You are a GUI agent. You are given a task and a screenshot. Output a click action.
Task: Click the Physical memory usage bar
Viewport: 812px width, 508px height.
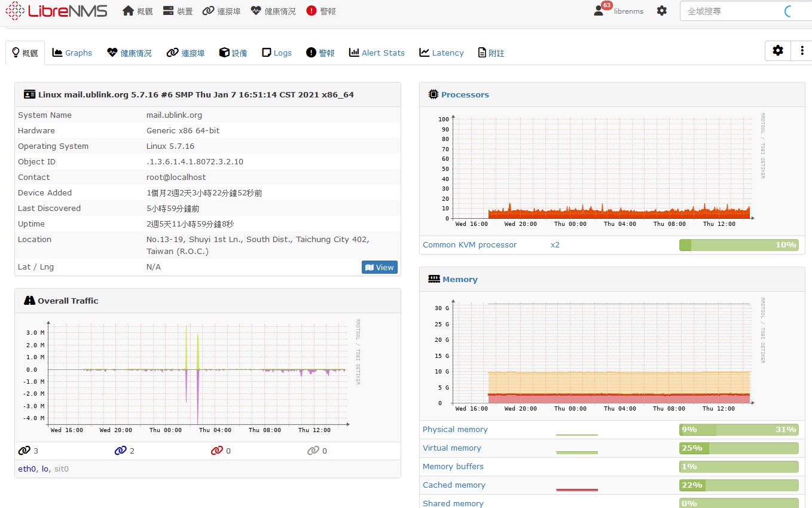coord(738,429)
